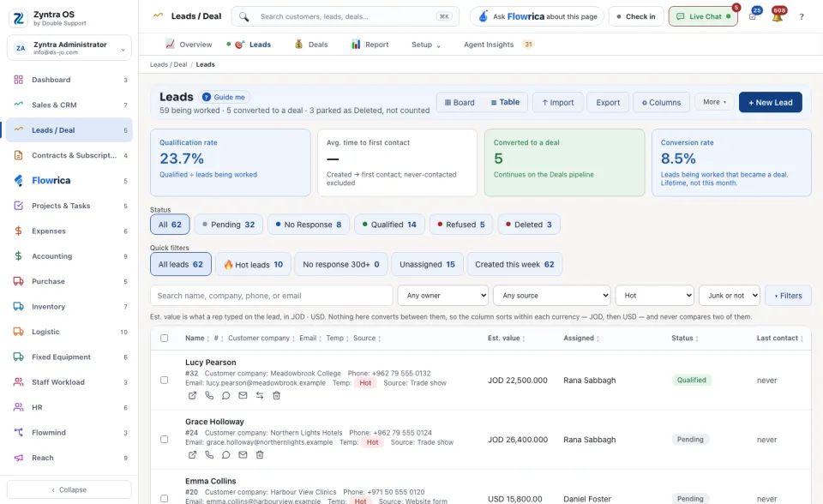
Task: Filter status by Qualified 14
Action: click(x=389, y=225)
